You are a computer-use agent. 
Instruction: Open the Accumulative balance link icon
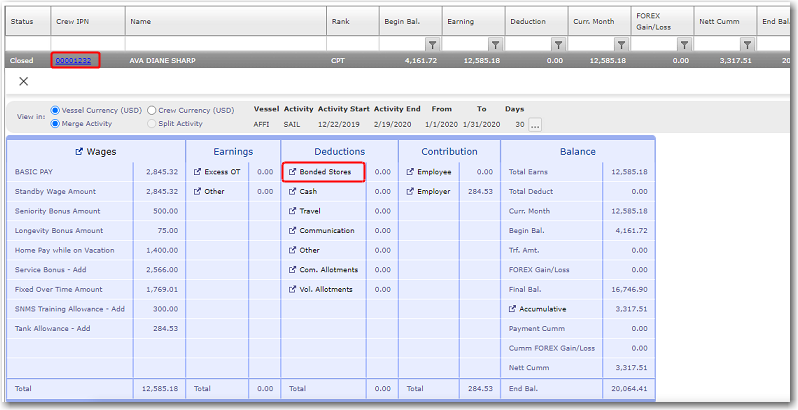tap(512, 309)
